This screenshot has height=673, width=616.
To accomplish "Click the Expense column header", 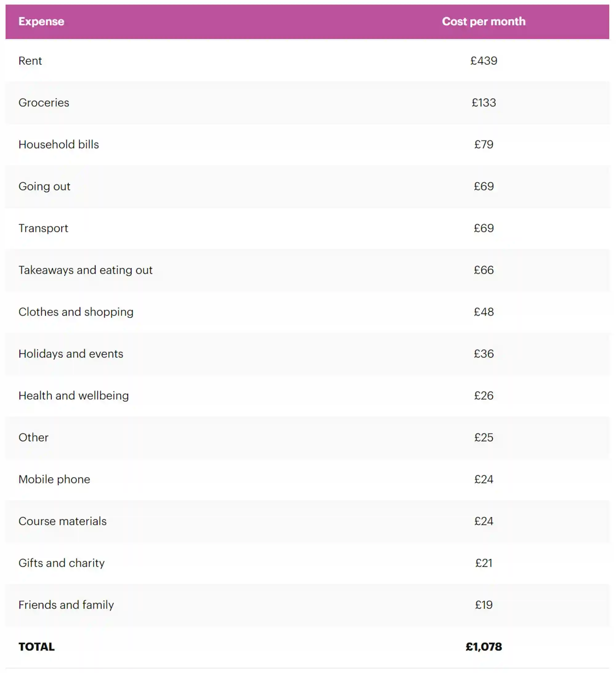I will tap(41, 21).
